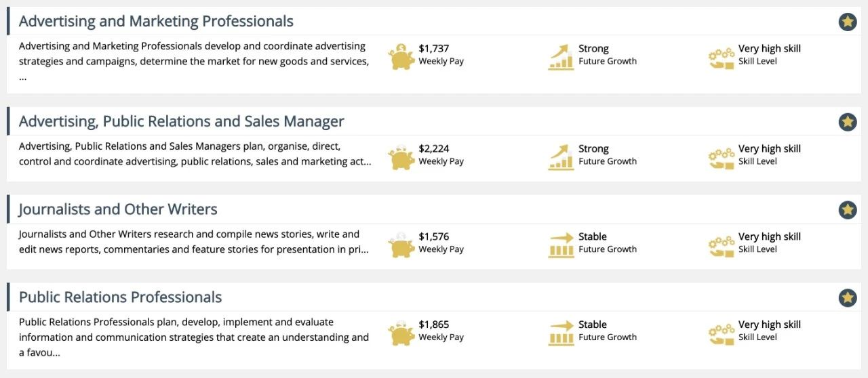
Task: Click piggy bank icon beside $1,737 weekly pay
Action: 401,56
